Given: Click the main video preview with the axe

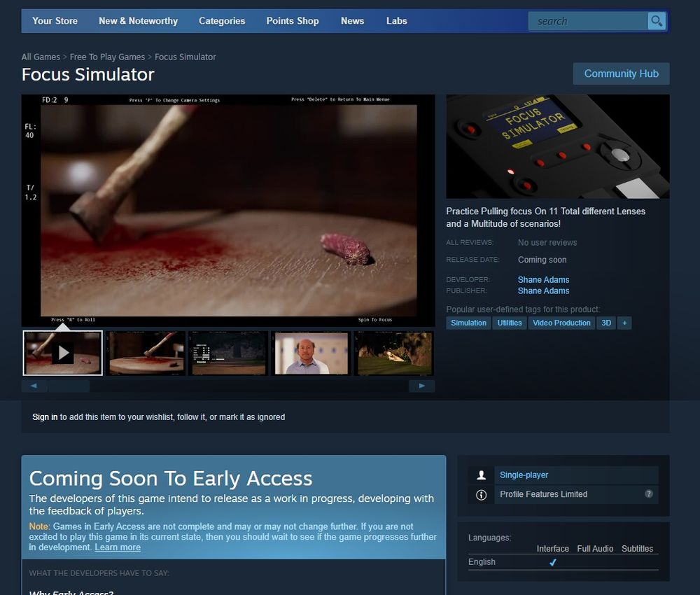Looking at the screenshot, I should click(x=228, y=210).
